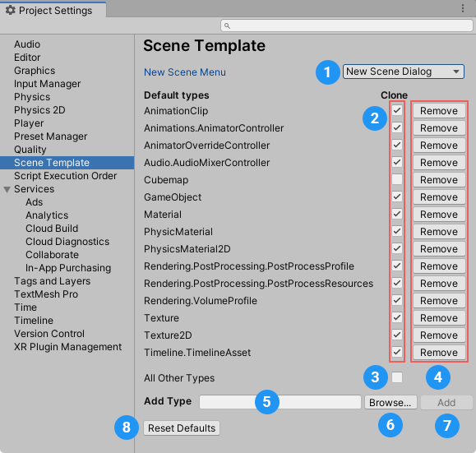Toggle Clone for Rendering.VolumeProfile

tap(397, 301)
